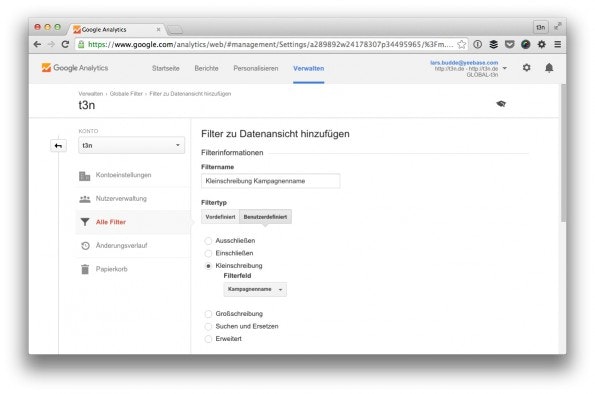Expand the account switcher arrow
This screenshot has width=595, height=394.
(505, 68)
